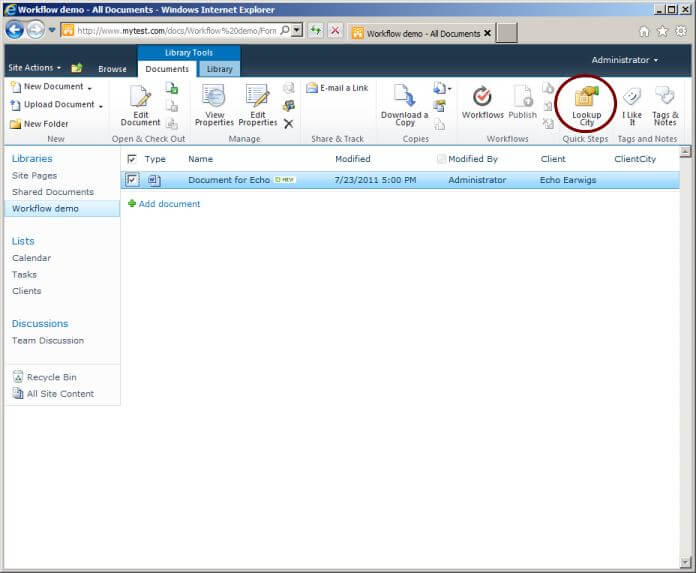
Task: Click the Publish icon
Action: coord(522,96)
